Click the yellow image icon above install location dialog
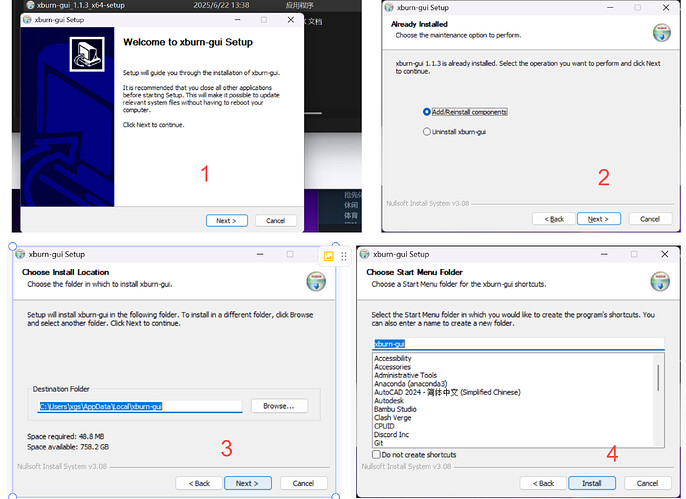The image size is (686, 499). 328,256
